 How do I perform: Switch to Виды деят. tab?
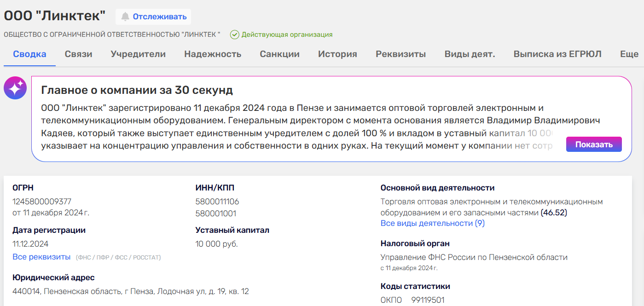tap(470, 54)
